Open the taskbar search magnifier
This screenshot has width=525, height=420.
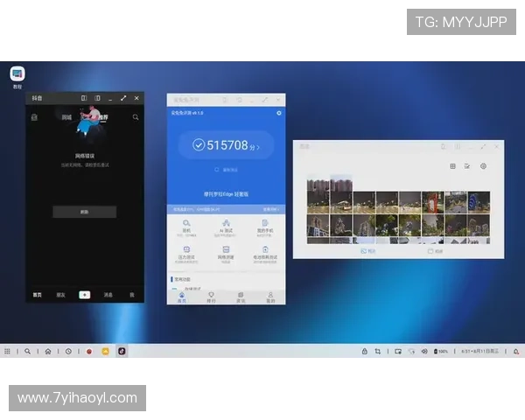pos(28,352)
